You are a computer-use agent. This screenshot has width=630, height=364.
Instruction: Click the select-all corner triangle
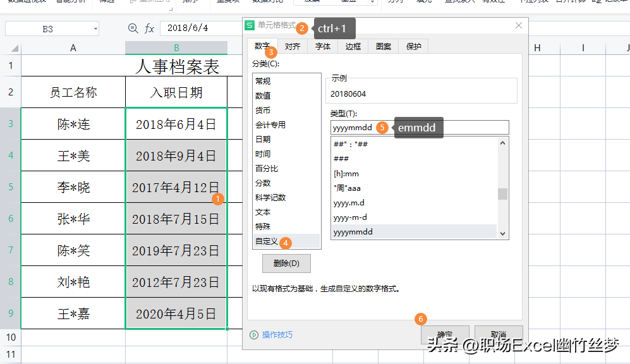tap(15, 48)
